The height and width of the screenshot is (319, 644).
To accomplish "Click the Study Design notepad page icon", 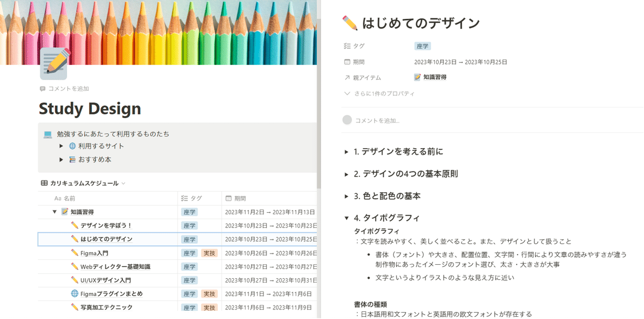I will [x=53, y=63].
